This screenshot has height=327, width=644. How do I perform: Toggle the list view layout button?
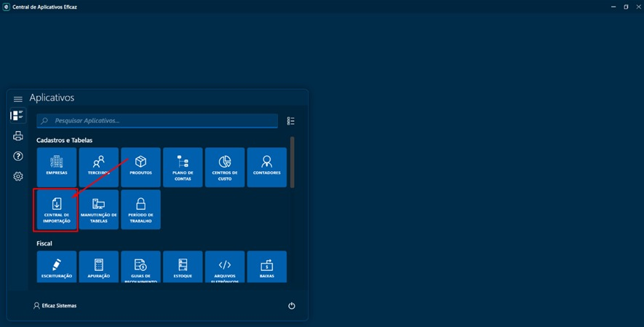tap(291, 121)
